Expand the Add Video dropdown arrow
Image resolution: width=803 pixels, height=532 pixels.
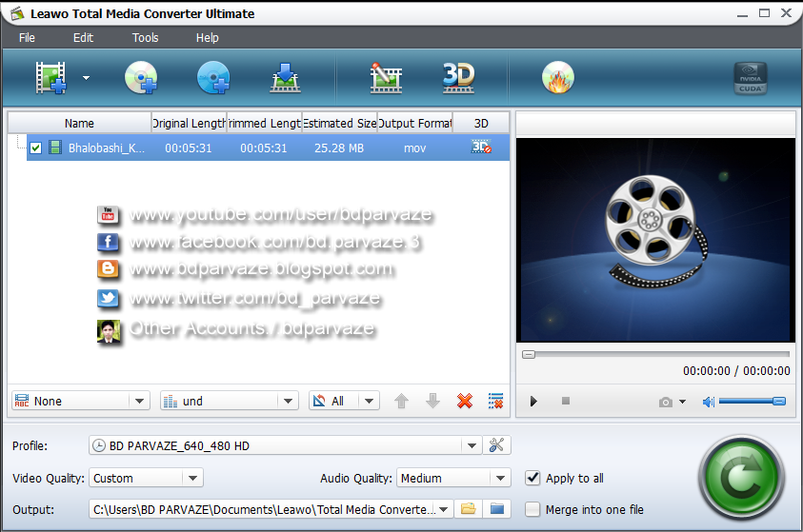pos(86,78)
